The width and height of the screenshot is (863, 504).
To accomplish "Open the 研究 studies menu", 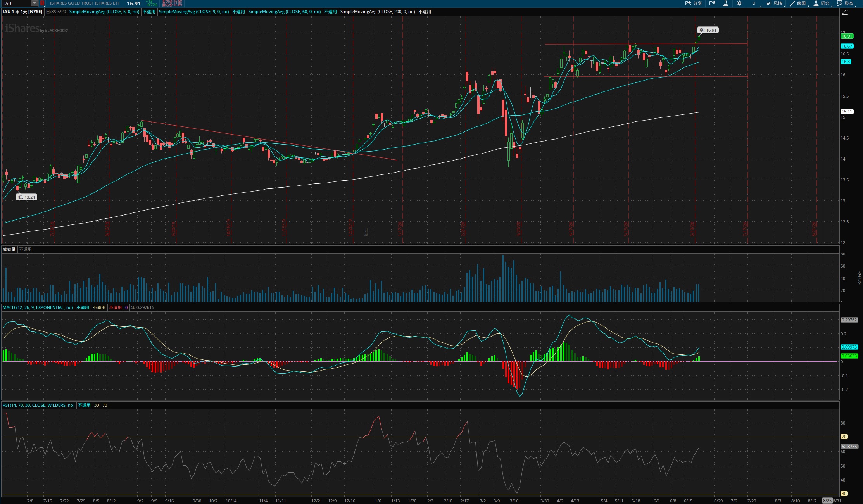I will tap(822, 3).
